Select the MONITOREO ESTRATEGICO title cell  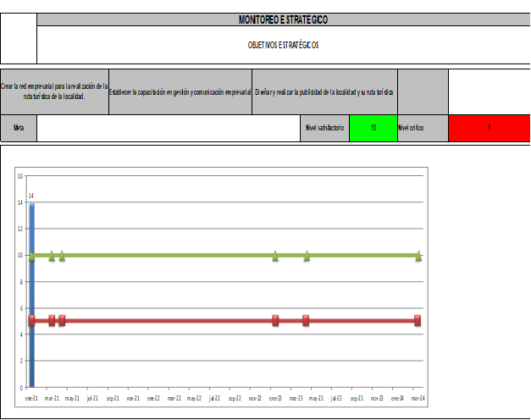[284, 19]
